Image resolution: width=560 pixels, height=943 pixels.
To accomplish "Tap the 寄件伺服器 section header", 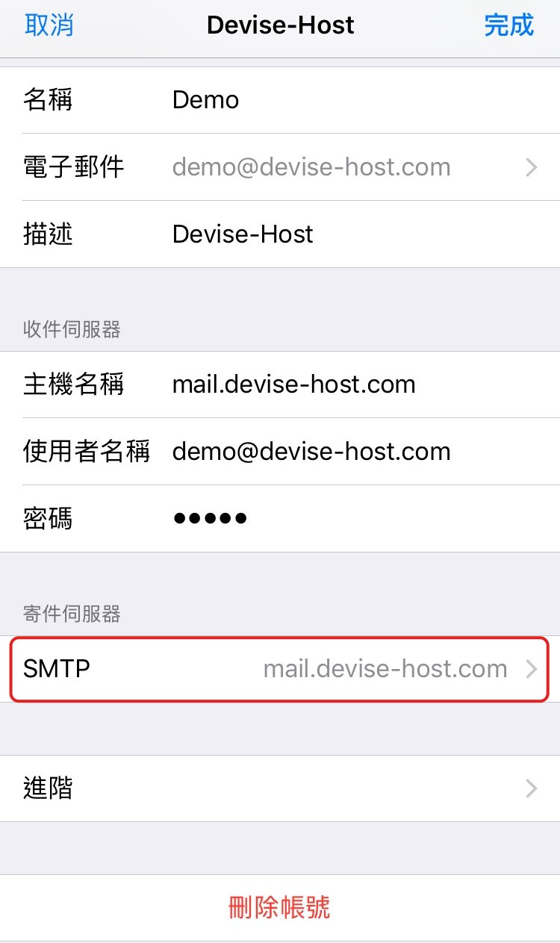I will tap(72, 614).
